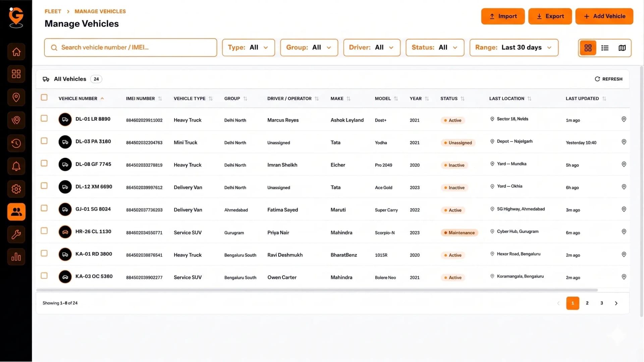
Task: Locate HR-26 CL 1130 with row map pin
Action: pos(624,232)
